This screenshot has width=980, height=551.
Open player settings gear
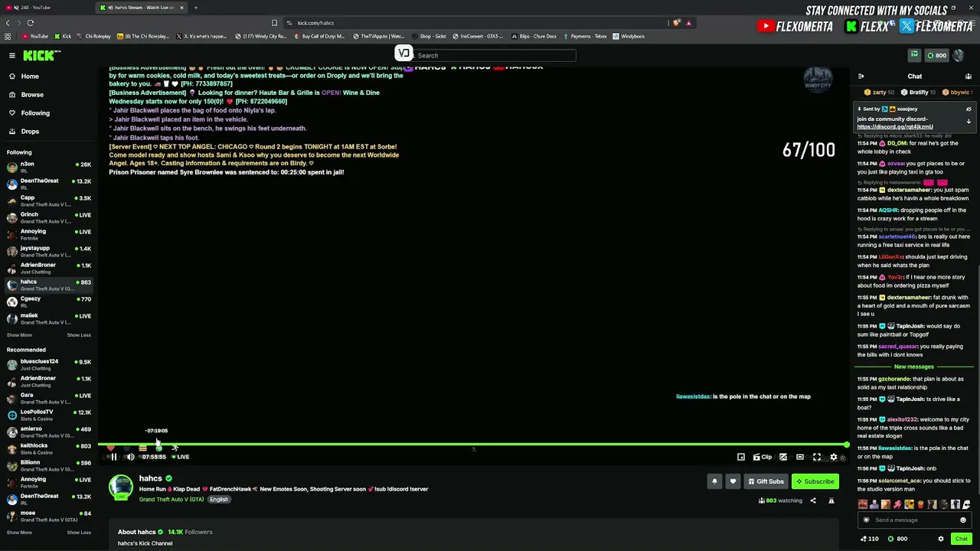coord(834,457)
